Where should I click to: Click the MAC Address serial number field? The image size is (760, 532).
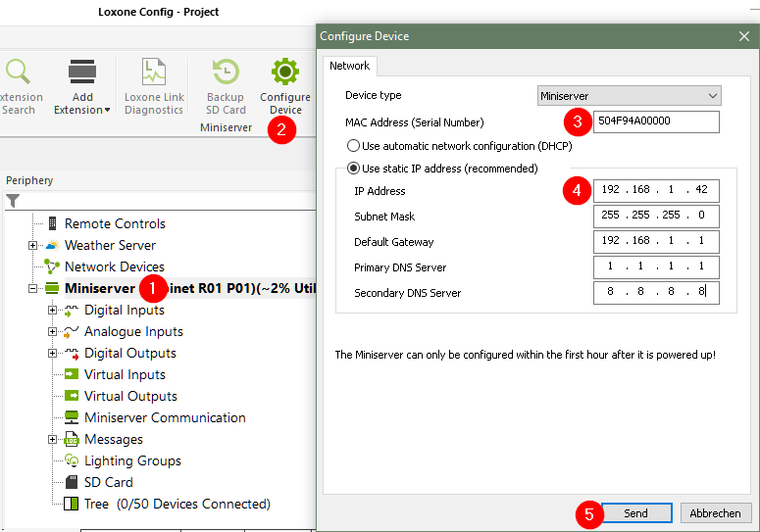click(656, 121)
